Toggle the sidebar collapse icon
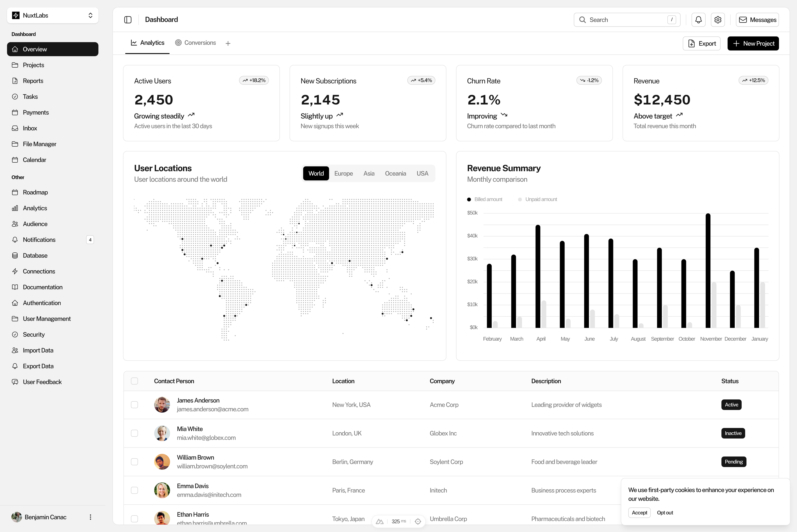The image size is (797, 532). [x=128, y=20]
